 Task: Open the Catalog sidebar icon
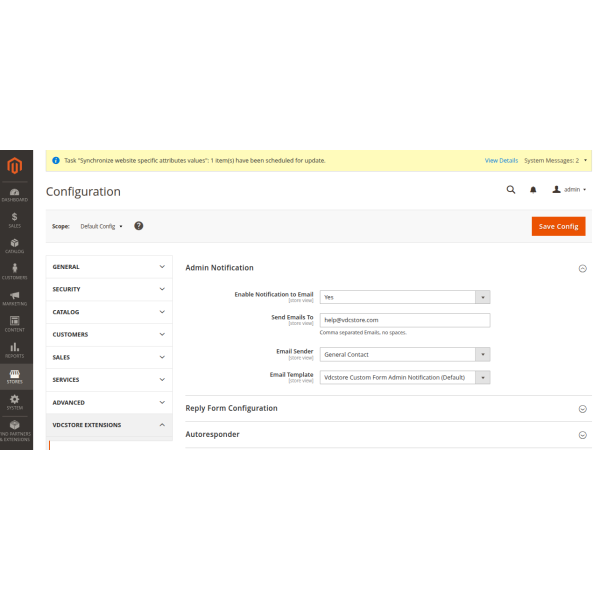(x=15, y=245)
